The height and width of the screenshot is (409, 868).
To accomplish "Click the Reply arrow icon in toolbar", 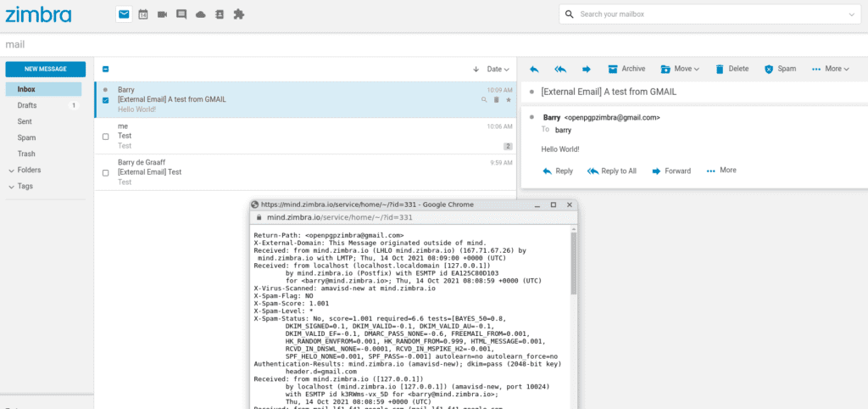I will pyautogui.click(x=534, y=70).
